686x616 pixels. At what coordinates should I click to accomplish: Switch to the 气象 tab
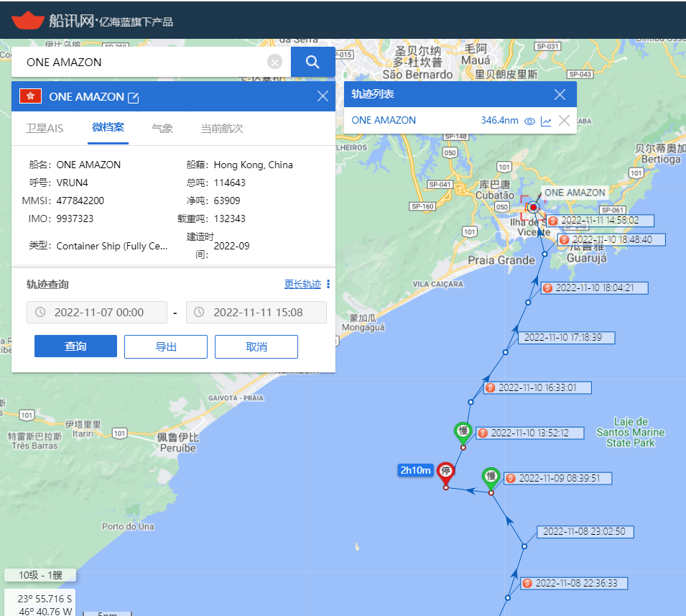click(x=162, y=129)
